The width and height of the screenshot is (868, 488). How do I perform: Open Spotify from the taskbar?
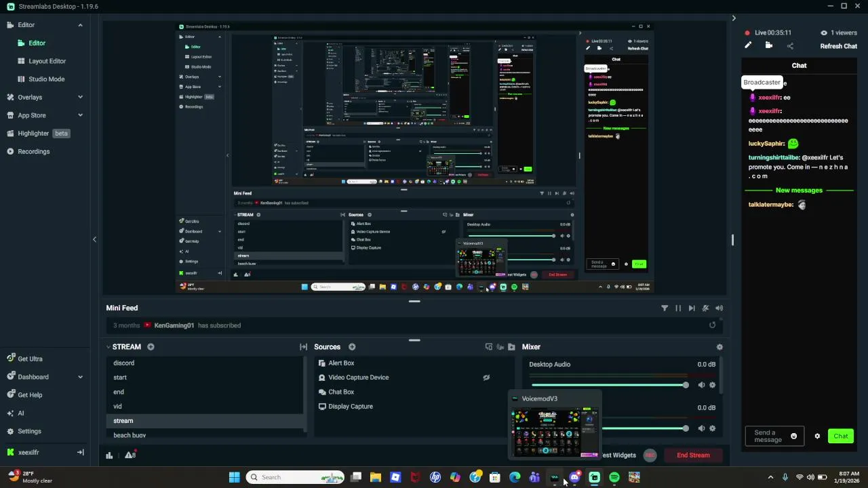(614, 477)
